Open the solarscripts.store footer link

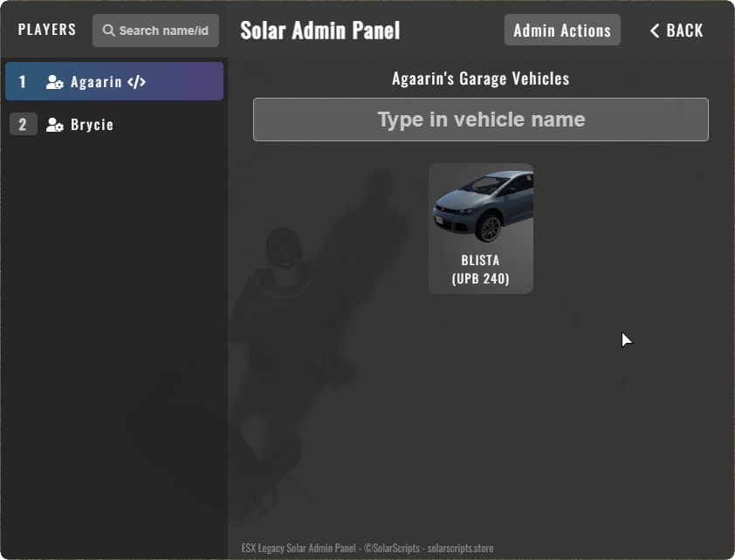(460, 548)
